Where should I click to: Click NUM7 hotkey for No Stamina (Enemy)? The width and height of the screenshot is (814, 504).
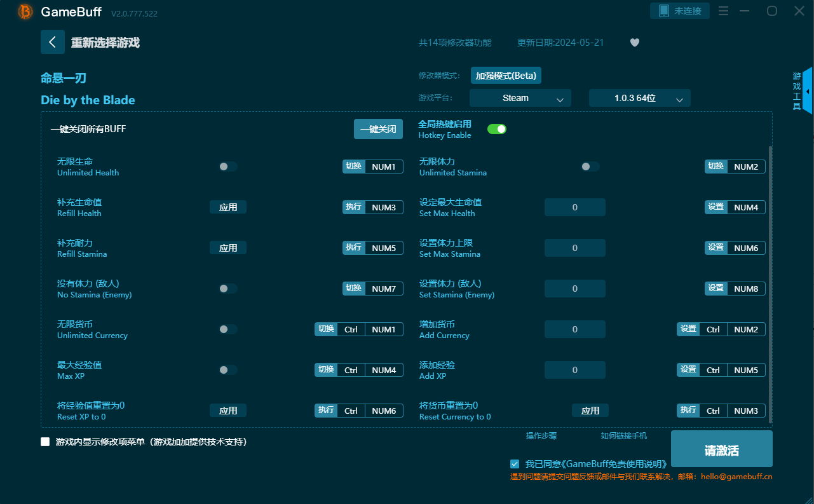click(x=384, y=289)
